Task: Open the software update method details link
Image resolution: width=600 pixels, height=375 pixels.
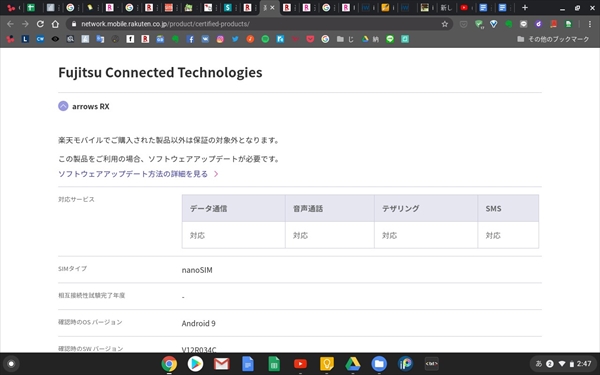Action: click(x=138, y=174)
